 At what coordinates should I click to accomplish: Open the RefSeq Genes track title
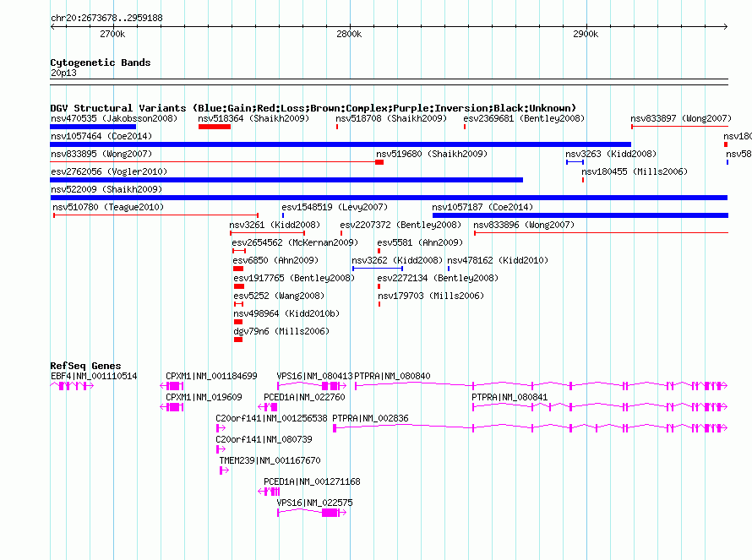[85, 366]
